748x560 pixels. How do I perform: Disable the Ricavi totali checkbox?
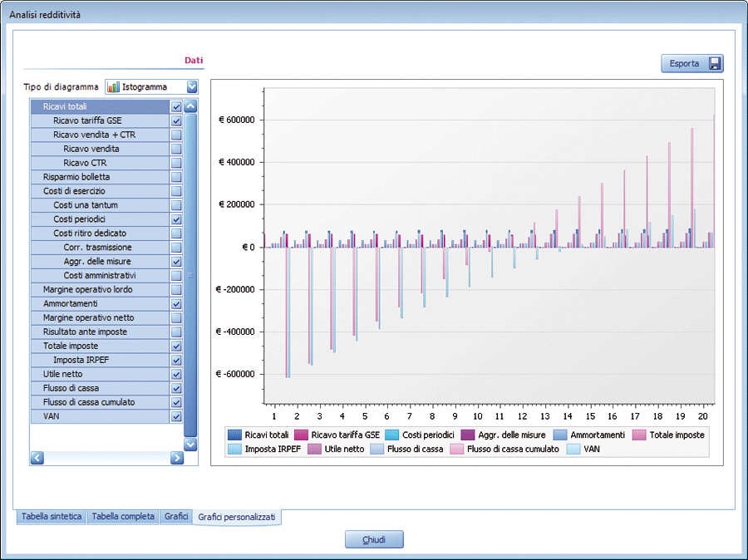[175, 106]
